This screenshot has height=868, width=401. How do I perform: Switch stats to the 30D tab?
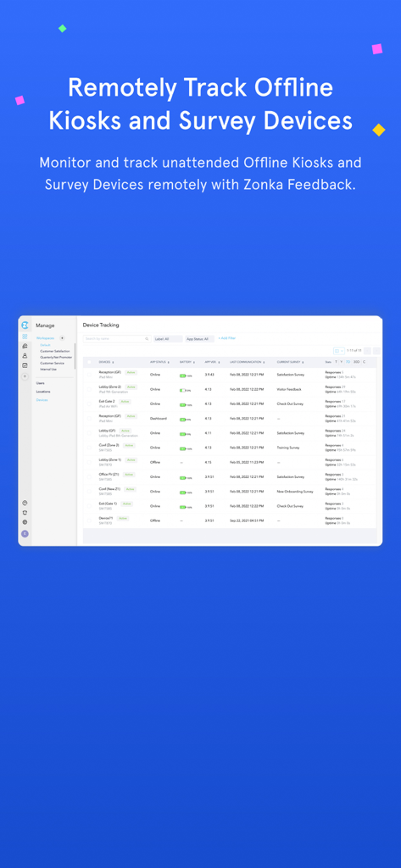pyautogui.click(x=357, y=362)
